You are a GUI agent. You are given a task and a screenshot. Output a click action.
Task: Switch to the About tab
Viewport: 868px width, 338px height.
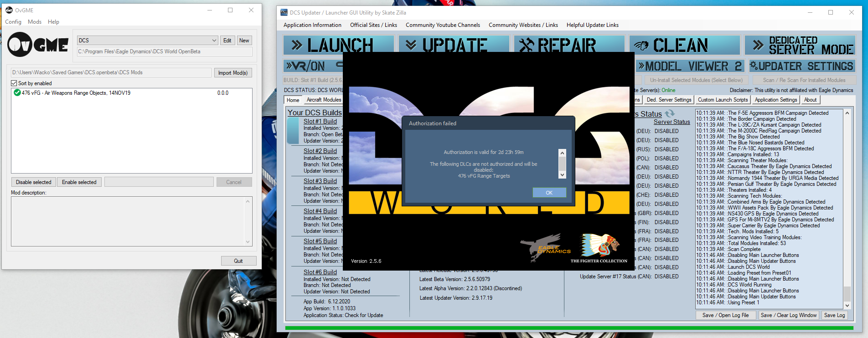point(810,100)
